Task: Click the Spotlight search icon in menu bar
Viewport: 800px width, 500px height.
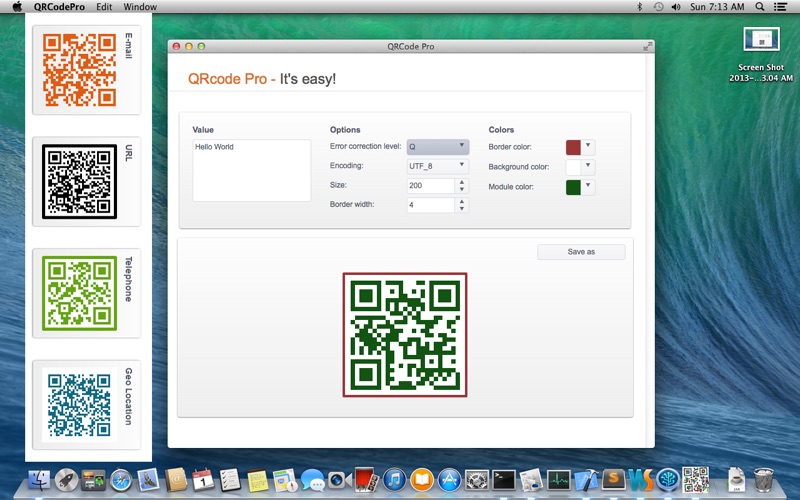Action: coord(760,7)
